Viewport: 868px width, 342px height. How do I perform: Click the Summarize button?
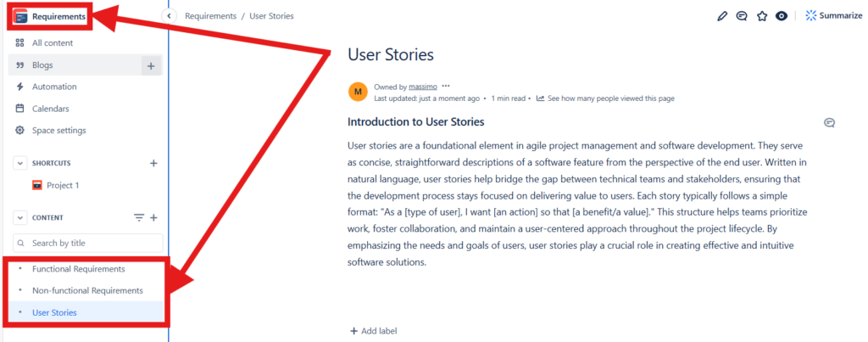click(x=833, y=15)
